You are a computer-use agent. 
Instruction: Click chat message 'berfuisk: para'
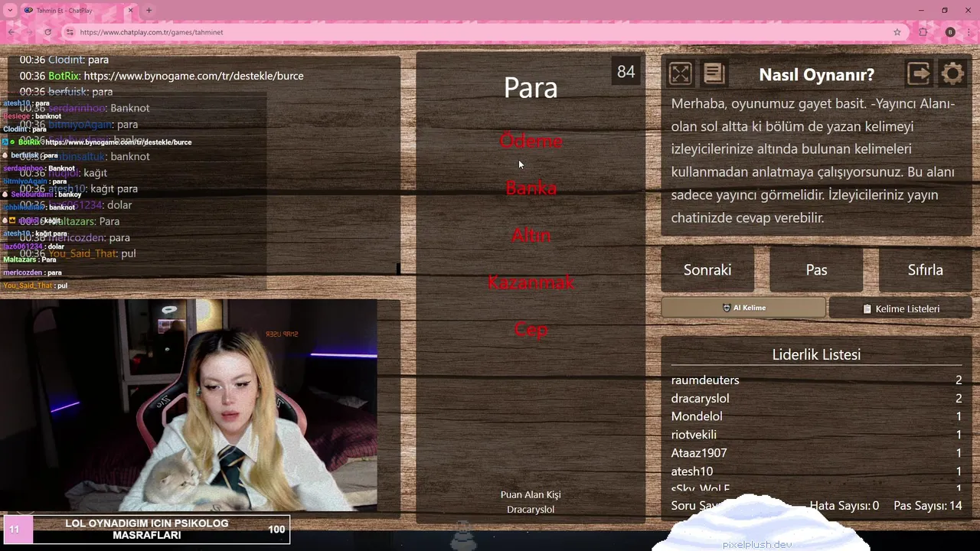click(x=67, y=92)
